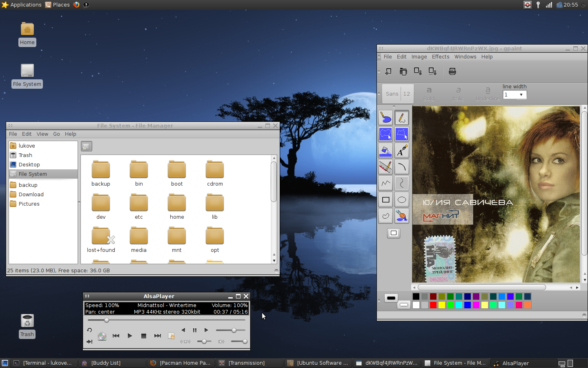This screenshot has height=368, width=588.
Task: Select the Arc tool in gpaint
Action: 402,167
